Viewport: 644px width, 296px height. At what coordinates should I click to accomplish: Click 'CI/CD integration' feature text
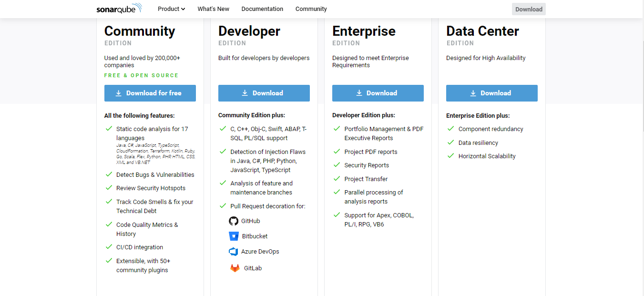[x=140, y=247]
